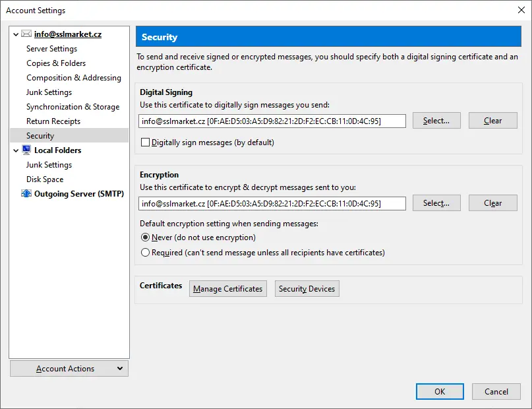This screenshot has width=532, height=409.
Task: Open Disk Space settings
Action: [45, 179]
